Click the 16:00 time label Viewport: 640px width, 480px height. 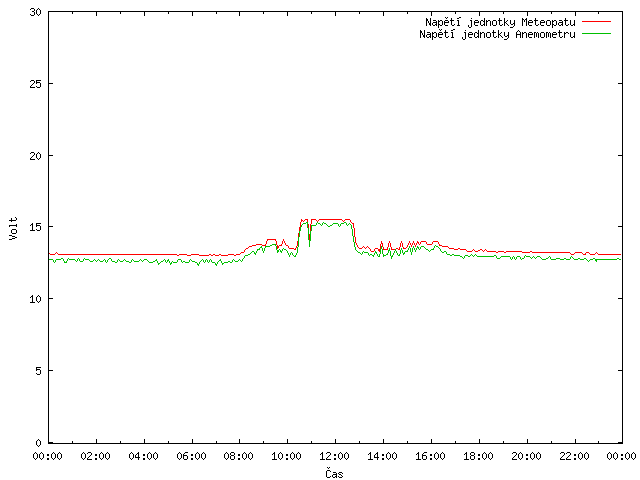430,456
